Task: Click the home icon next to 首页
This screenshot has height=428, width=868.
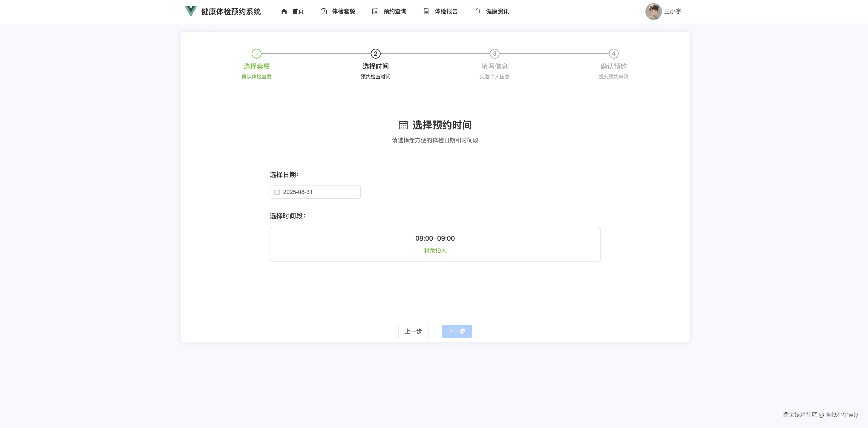Action: [284, 11]
